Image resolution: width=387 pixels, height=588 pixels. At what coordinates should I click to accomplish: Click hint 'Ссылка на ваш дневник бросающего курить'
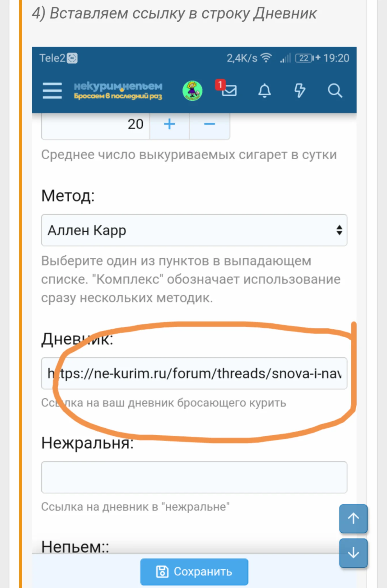click(x=164, y=403)
